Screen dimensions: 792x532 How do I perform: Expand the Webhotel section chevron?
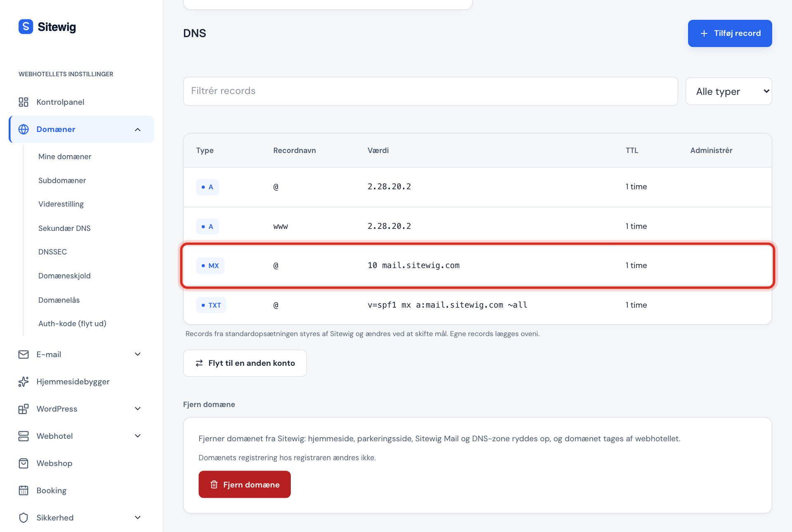click(x=138, y=436)
